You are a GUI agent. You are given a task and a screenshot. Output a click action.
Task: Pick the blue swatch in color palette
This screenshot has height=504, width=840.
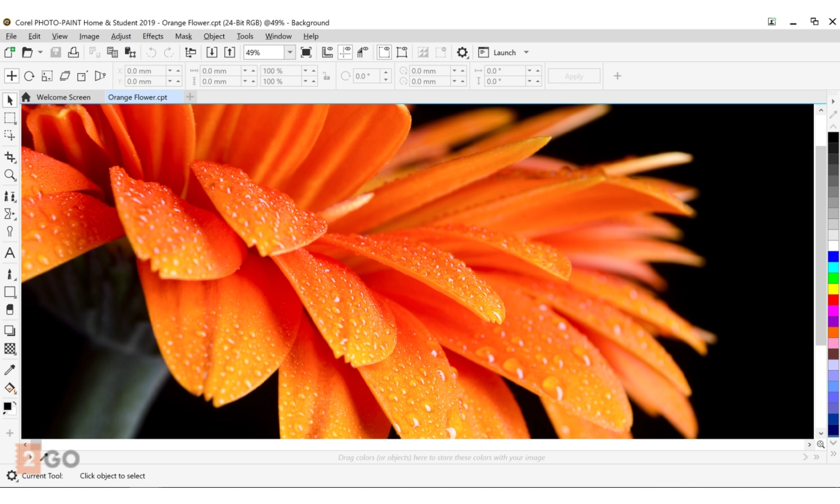pyautogui.click(x=833, y=257)
